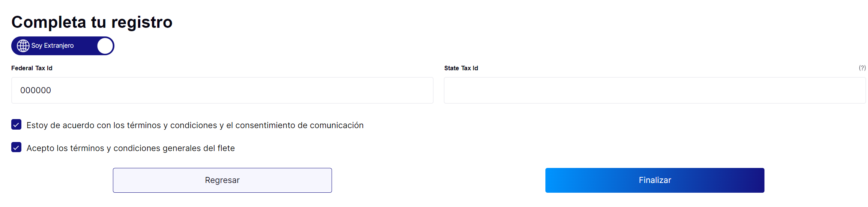The width and height of the screenshot is (868, 207).
Task: Click the State Tax Id label
Action: click(x=461, y=68)
